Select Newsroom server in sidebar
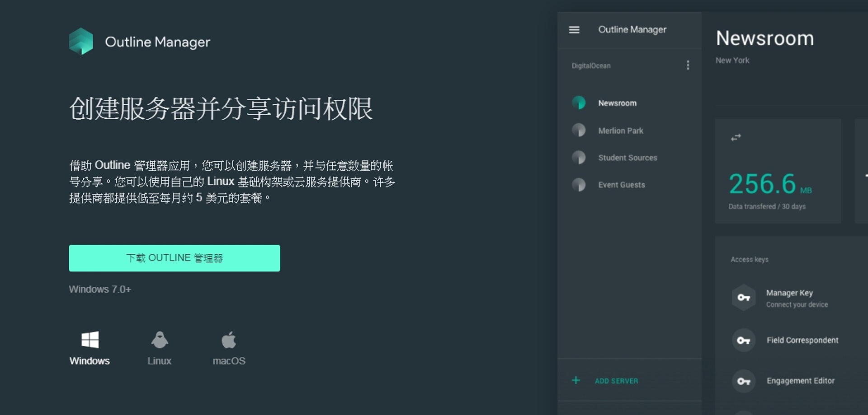 pos(617,103)
